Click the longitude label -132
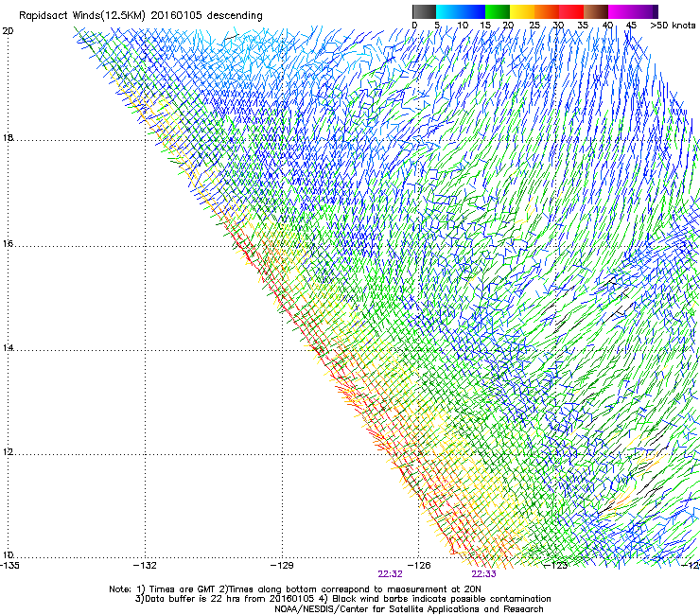This screenshot has height=615, width=700. (145, 566)
